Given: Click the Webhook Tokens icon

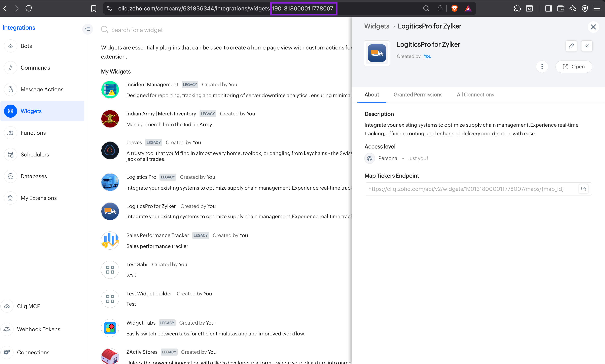Looking at the screenshot, I should click(x=7, y=329).
